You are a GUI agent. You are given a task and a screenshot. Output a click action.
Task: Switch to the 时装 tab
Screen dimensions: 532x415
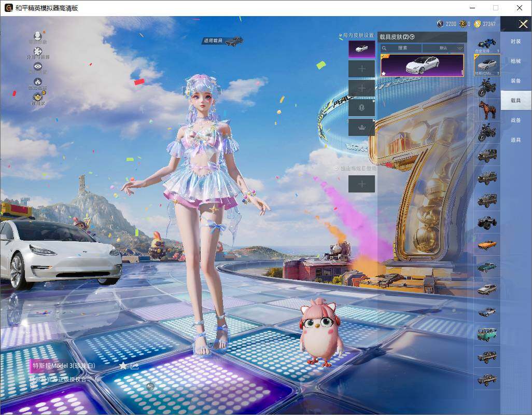pos(516,41)
